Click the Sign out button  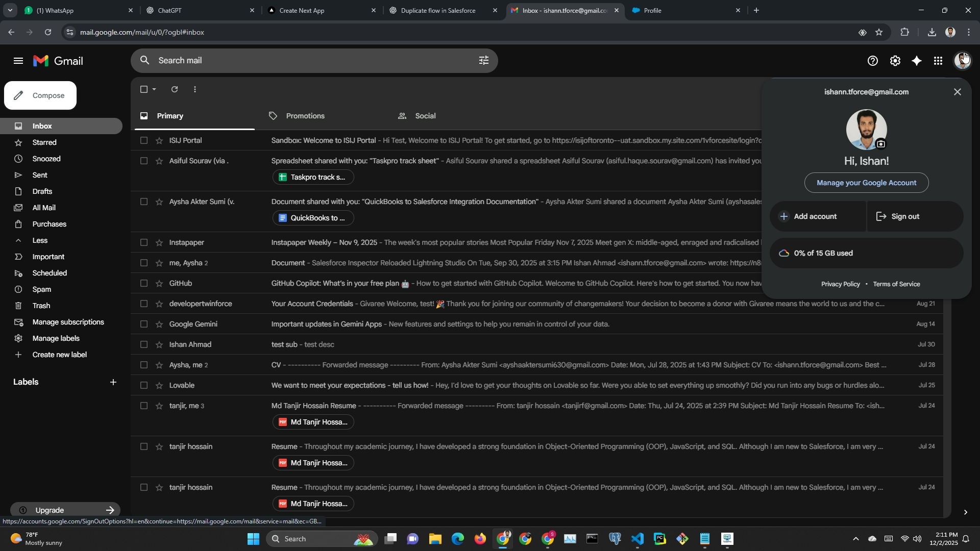point(905,216)
